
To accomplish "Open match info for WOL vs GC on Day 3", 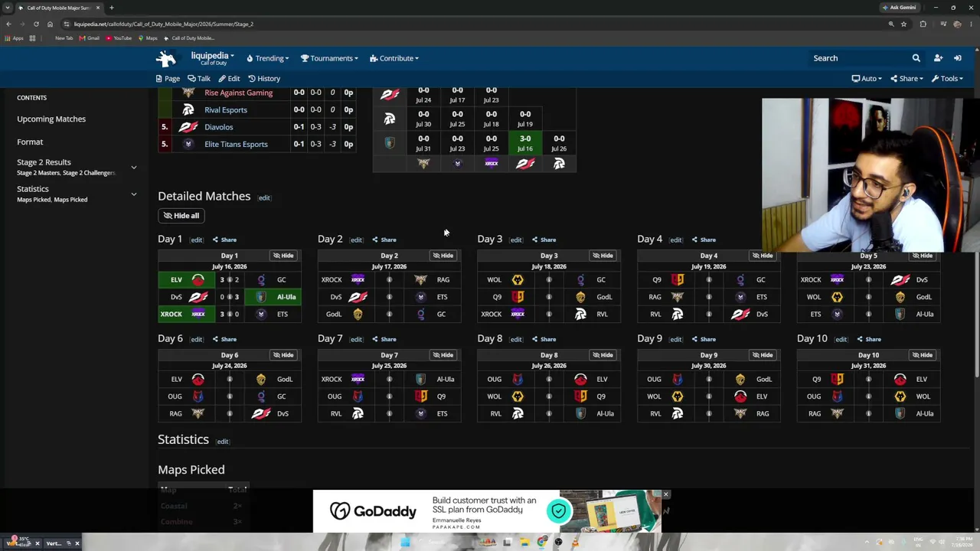I will pyautogui.click(x=549, y=280).
